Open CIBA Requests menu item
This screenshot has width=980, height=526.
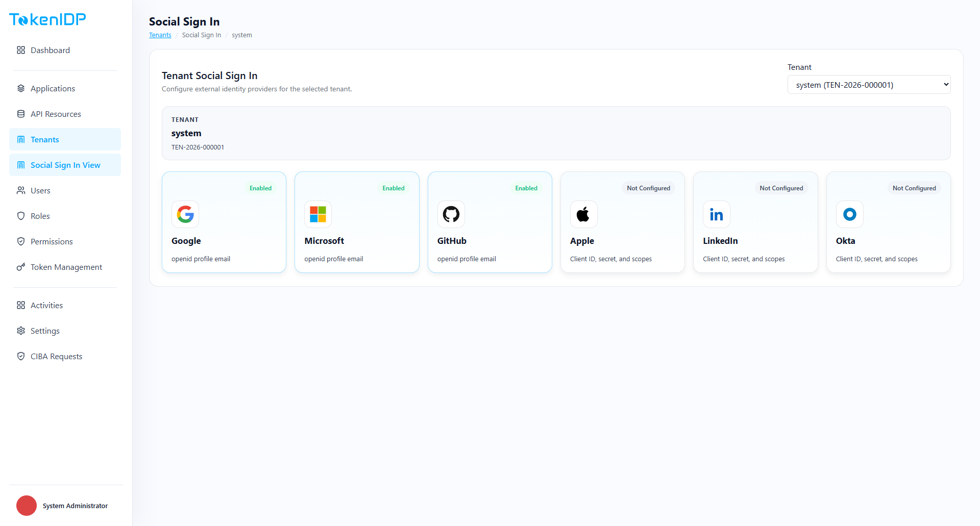coord(65,356)
